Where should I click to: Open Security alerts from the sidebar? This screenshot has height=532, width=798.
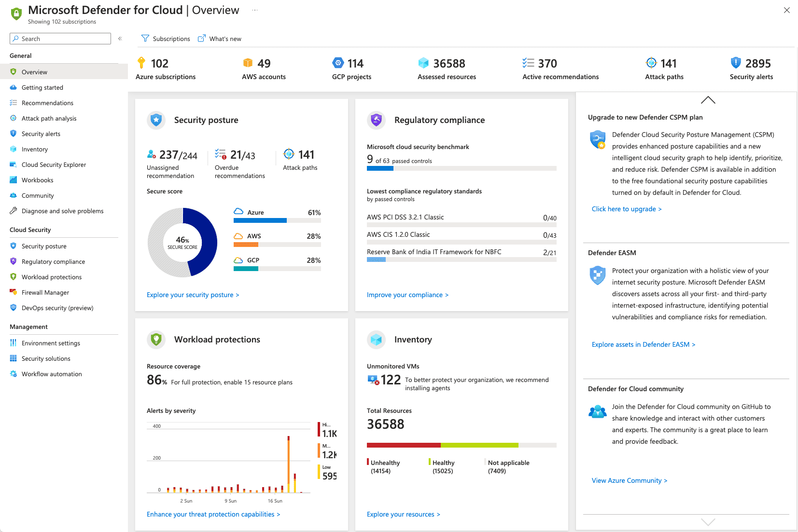pos(41,134)
